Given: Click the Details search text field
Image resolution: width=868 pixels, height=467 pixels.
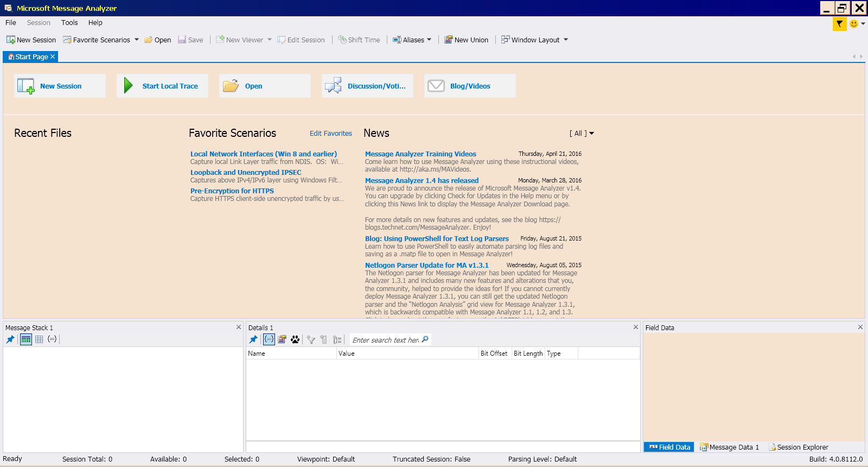Looking at the screenshot, I should point(386,340).
